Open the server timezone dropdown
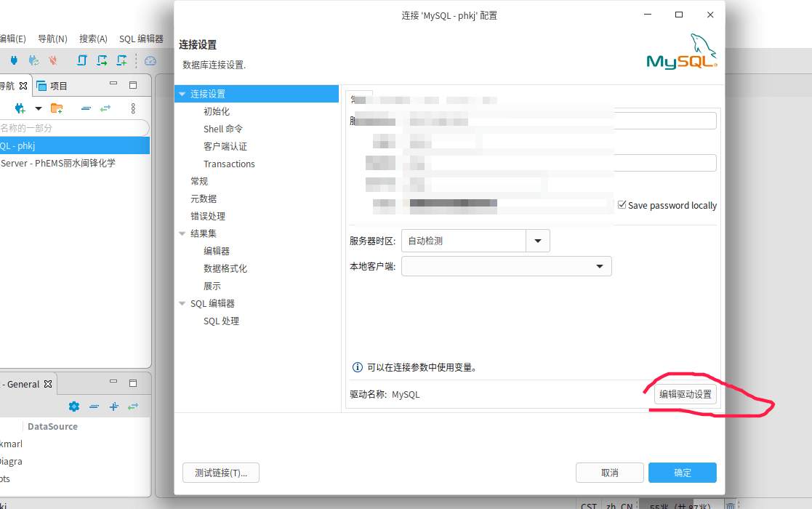The image size is (812, 509). [538, 241]
